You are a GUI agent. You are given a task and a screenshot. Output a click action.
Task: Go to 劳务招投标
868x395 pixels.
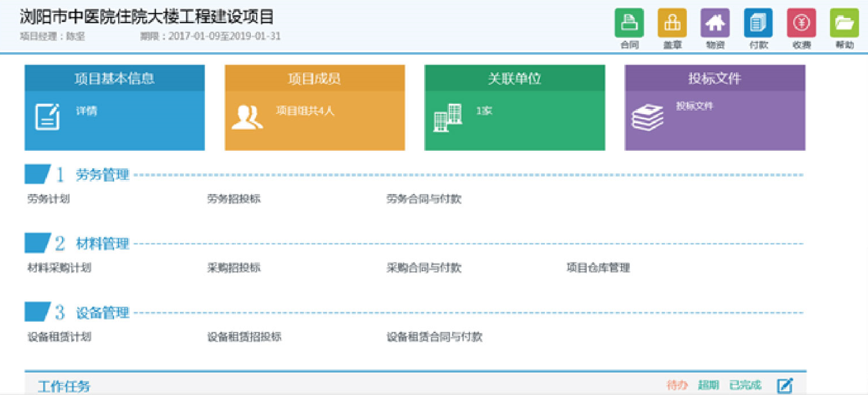[233, 199]
